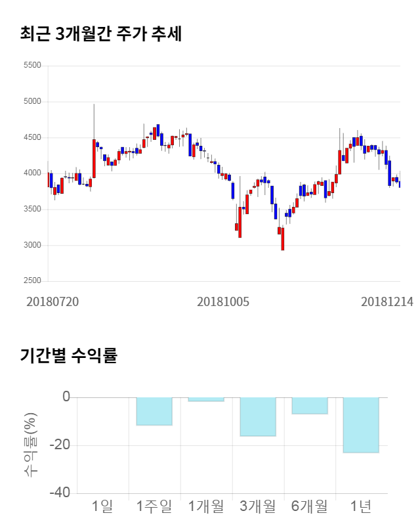Click the 1개월 return bar
This screenshot has width=420, height=532.
tap(206, 399)
